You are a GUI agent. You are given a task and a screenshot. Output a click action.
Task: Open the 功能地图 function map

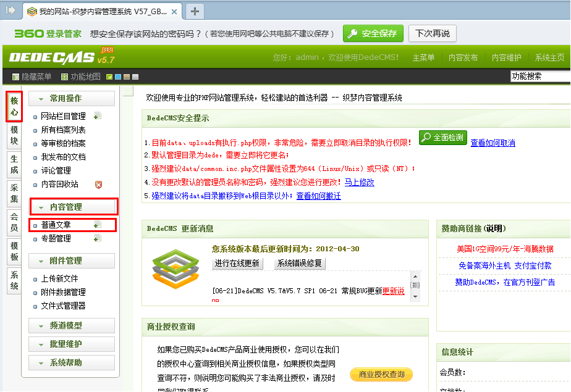coord(85,77)
